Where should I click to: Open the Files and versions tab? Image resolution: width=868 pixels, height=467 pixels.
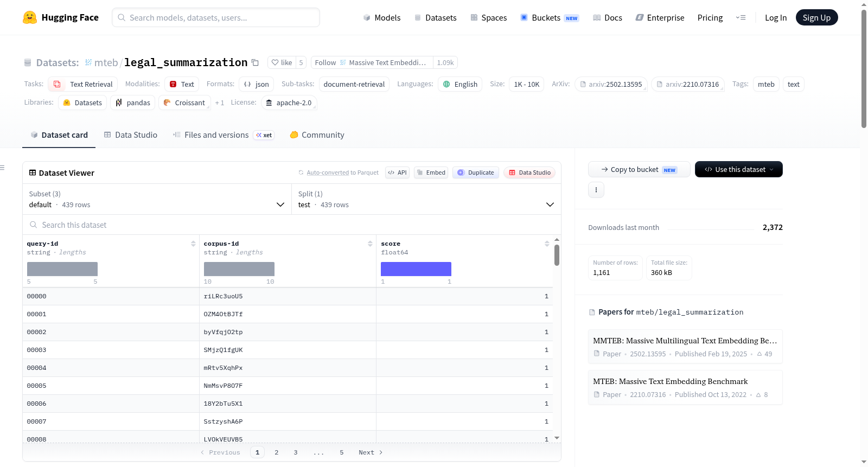(x=224, y=135)
